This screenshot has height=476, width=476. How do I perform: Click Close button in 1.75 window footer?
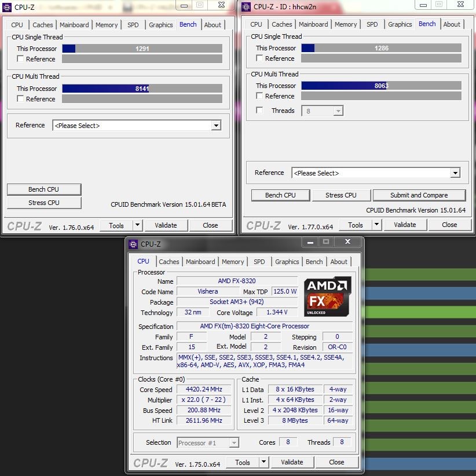[x=336, y=462]
